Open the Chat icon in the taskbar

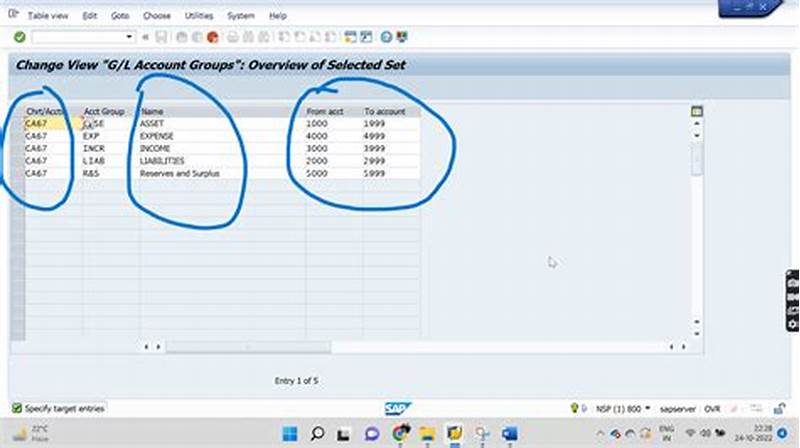click(x=371, y=434)
